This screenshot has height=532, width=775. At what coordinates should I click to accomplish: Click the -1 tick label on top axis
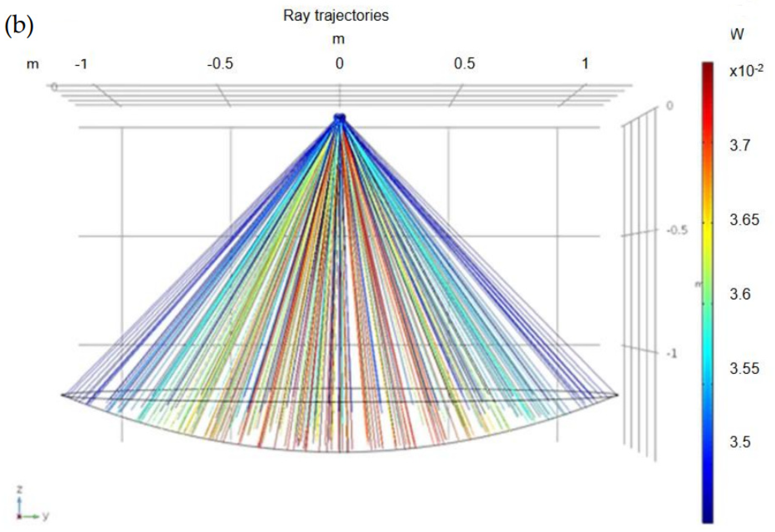tap(81, 64)
